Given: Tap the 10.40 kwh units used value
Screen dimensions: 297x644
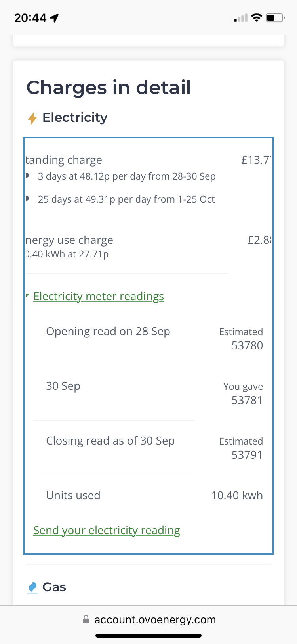Looking at the screenshot, I should [237, 495].
